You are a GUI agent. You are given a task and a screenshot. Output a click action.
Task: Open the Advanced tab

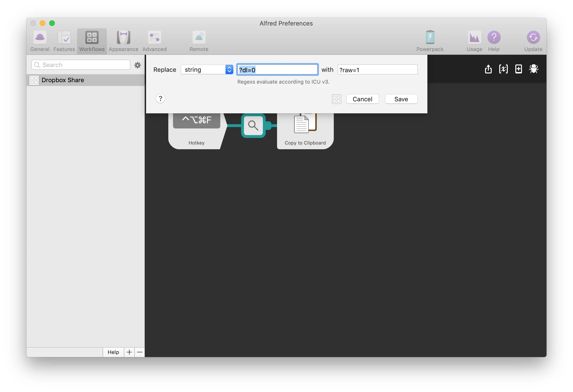(154, 41)
